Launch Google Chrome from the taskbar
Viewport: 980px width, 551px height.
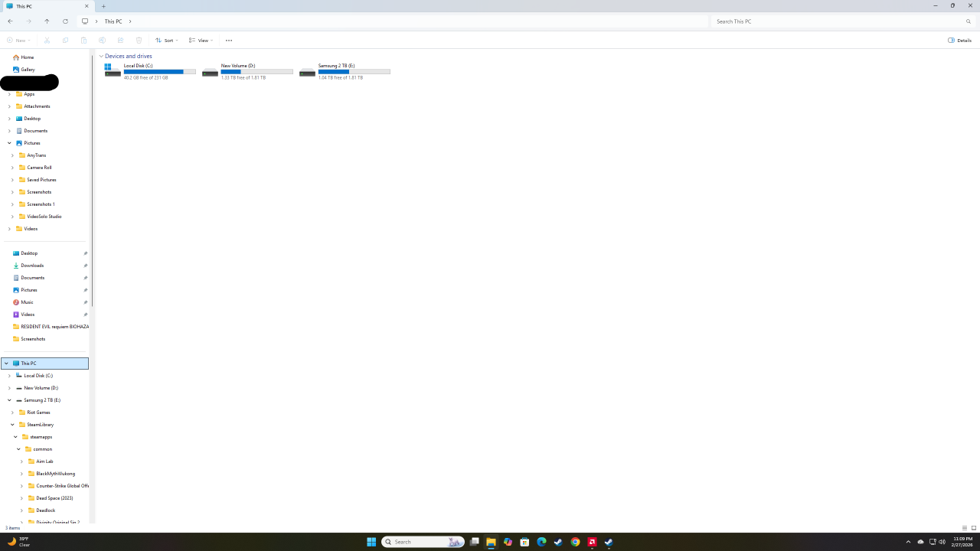coord(575,542)
